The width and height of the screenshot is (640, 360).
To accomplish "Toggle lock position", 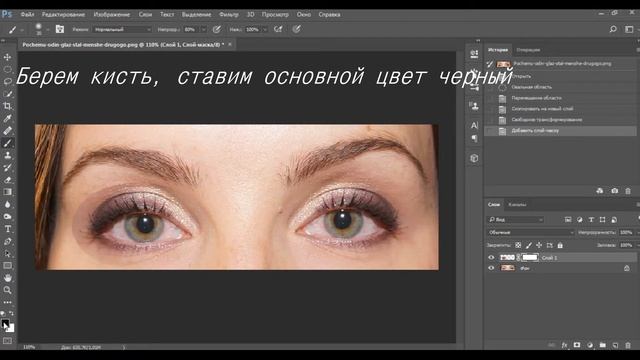I will tap(539, 245).
